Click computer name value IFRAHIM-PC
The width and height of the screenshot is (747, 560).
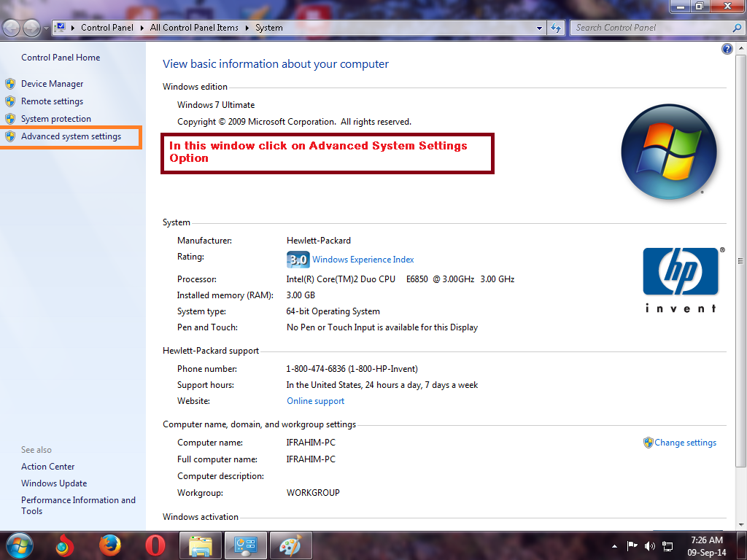tap(311, 443)
